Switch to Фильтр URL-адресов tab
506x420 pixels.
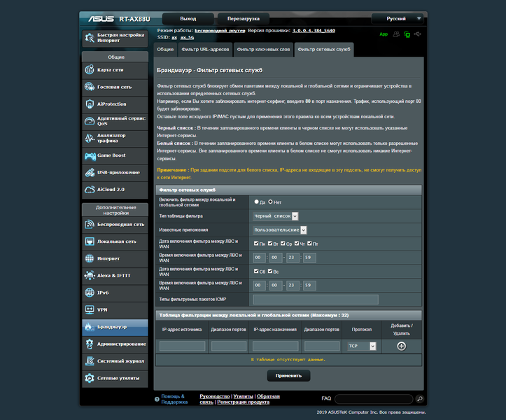[205, 50]
